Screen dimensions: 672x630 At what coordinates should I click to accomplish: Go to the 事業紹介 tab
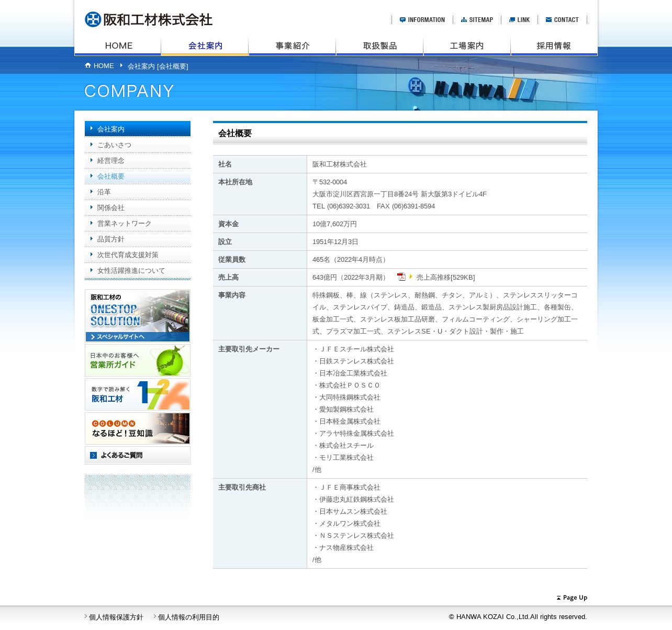(x=292, y=46)
